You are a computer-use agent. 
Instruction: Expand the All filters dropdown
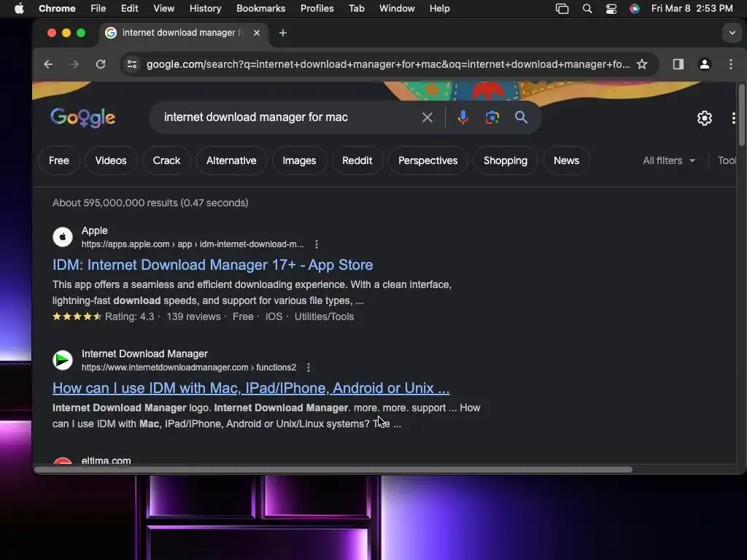click(x=669, y=160)
